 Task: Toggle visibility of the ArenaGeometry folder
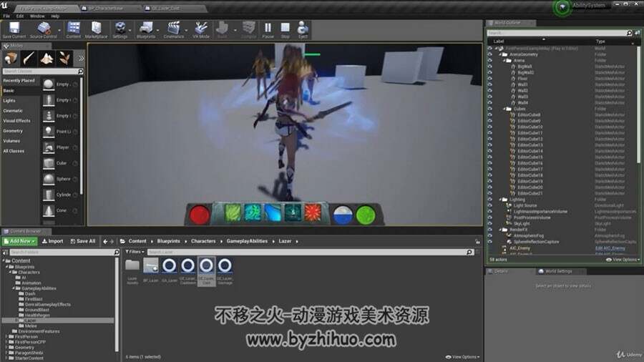(489, 54)
